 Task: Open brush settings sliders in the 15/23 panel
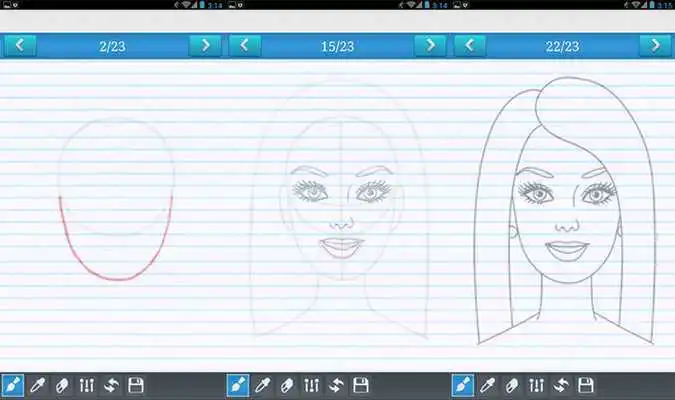click(x=312, y=385)
